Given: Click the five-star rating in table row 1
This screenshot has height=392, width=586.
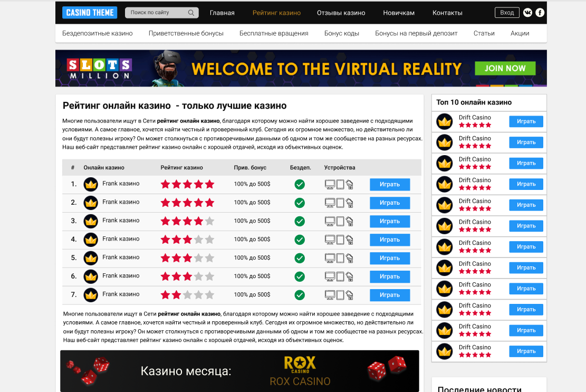Looking at the screenshot, I should coord(187,184).
